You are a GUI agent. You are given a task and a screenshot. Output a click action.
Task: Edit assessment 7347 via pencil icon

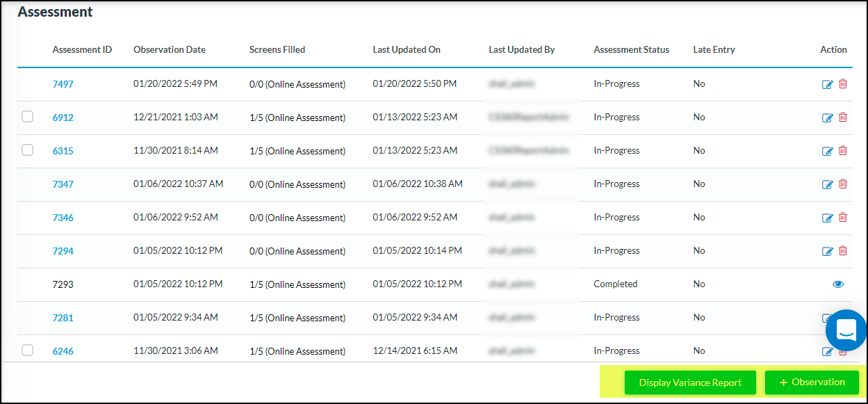click(x=827, y=184)
